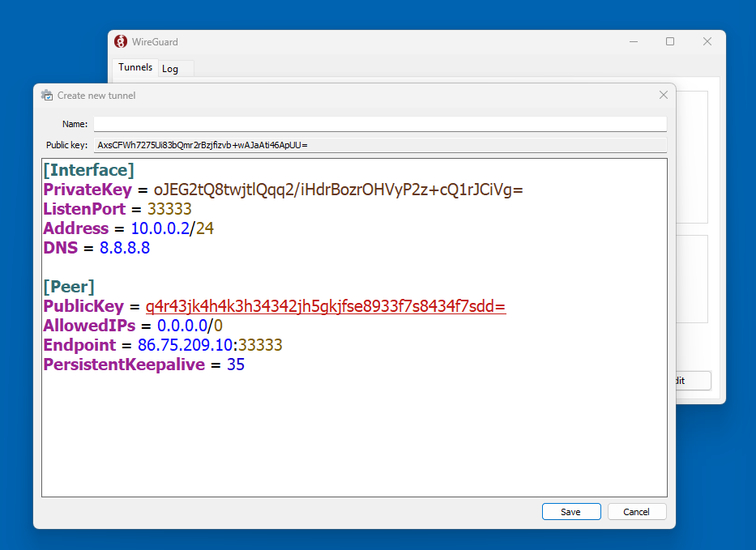Close the Create new tunnel dialog
Viewport: 756px width, 550px height.
point(663,96)
